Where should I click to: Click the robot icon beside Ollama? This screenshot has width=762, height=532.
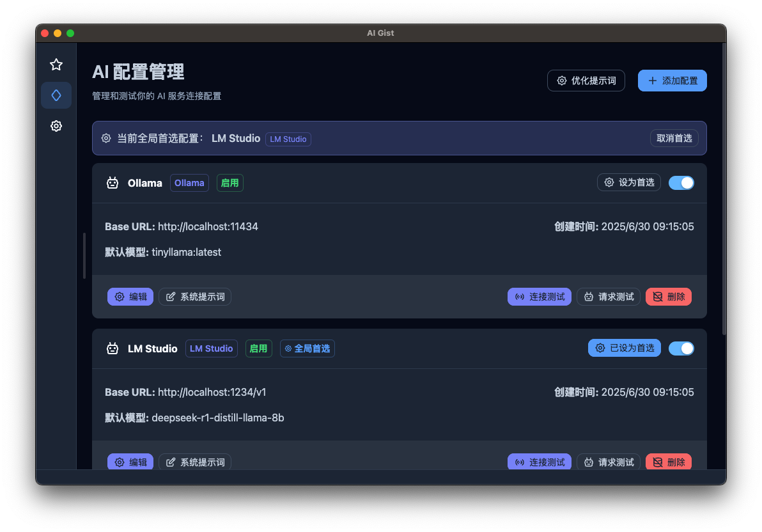click(112, 182)
